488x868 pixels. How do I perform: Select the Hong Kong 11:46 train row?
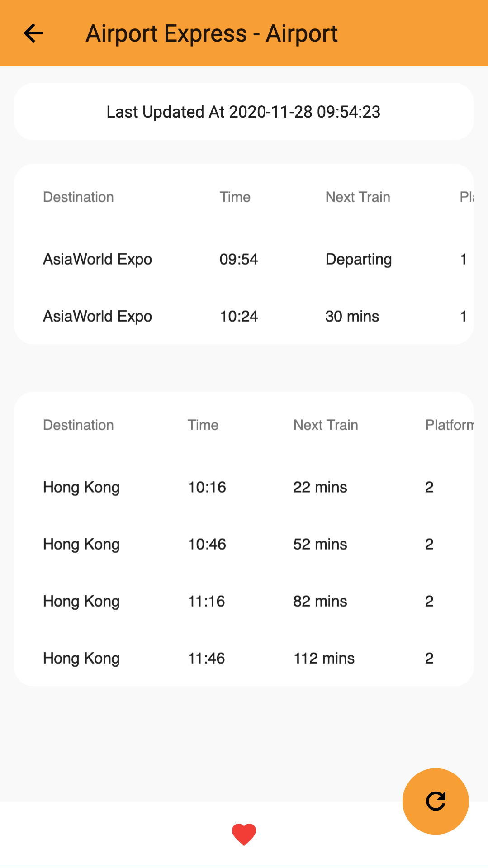pyautogui.click(x=244, y=658)
